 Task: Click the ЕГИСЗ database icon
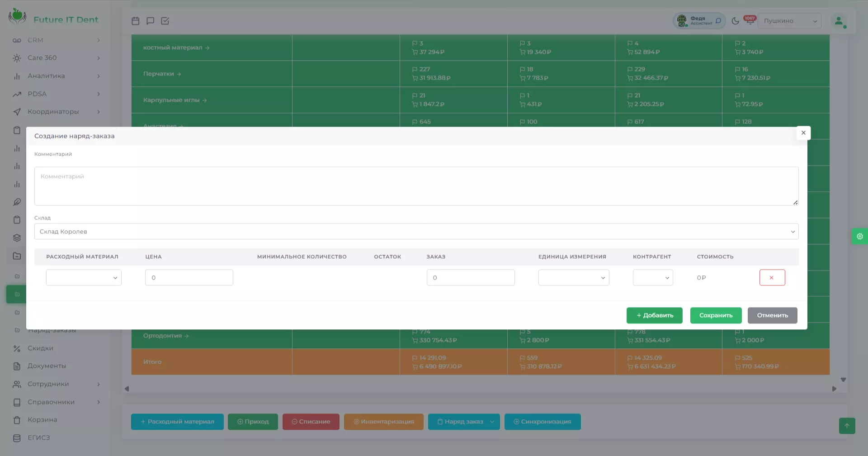coord(17,438)
